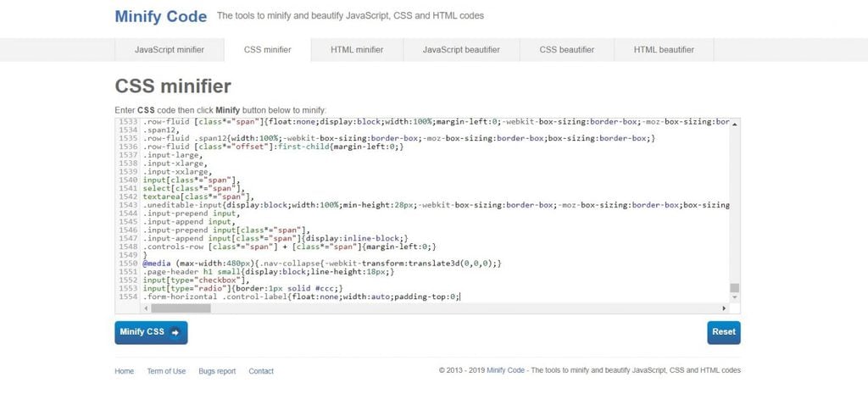Click the horizontal scrollbar thumb in the code box

click(x=181, y=308)
